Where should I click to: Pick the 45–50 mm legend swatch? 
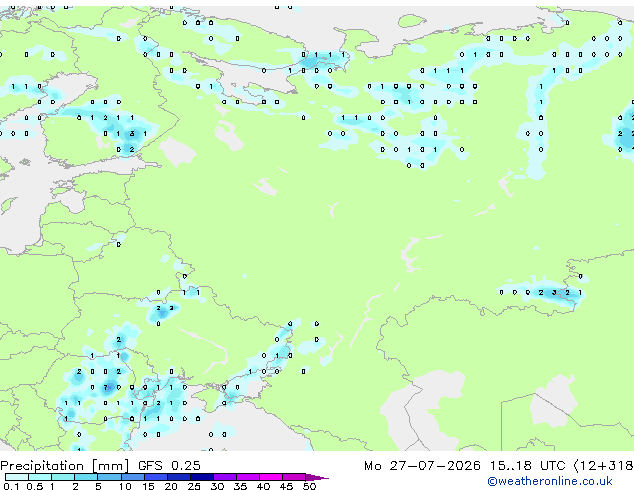(294, 477)
